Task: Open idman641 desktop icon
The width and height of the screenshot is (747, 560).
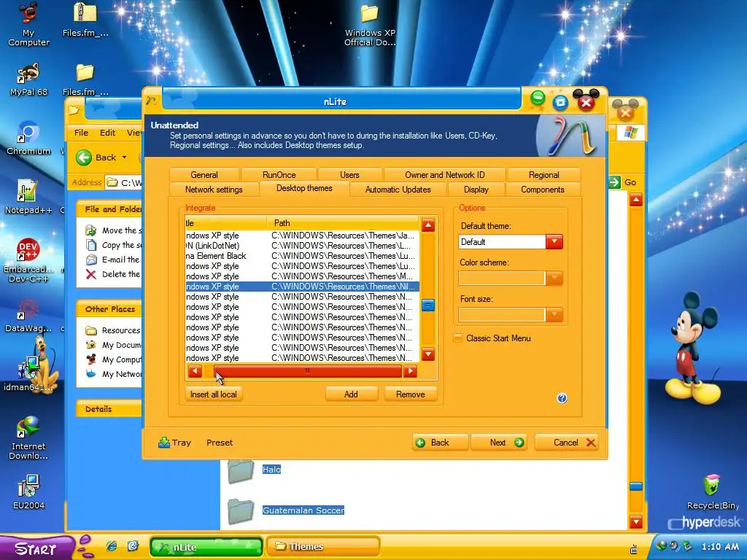Action: [28, 374]
